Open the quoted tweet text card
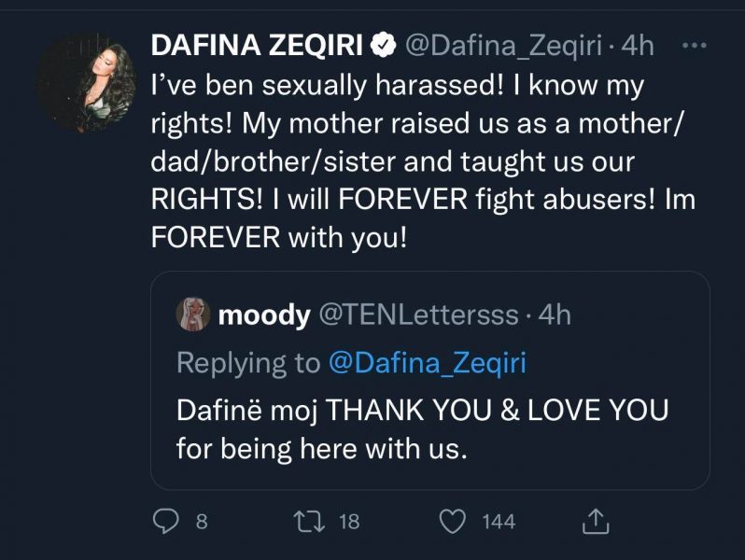745x560 pixels. (x=429, y=429)
